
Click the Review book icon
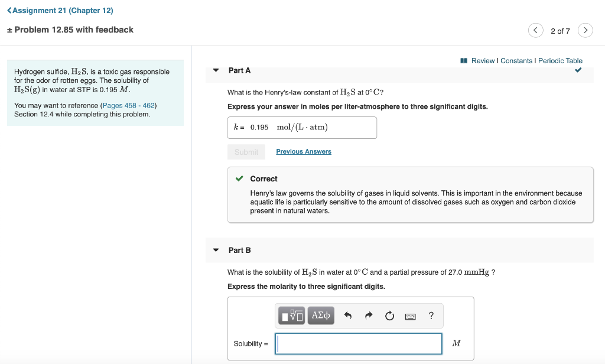(464, 61)
